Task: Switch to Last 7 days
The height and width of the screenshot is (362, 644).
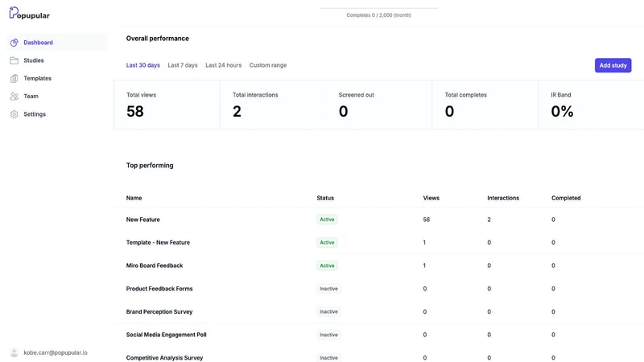Action: 183,65
